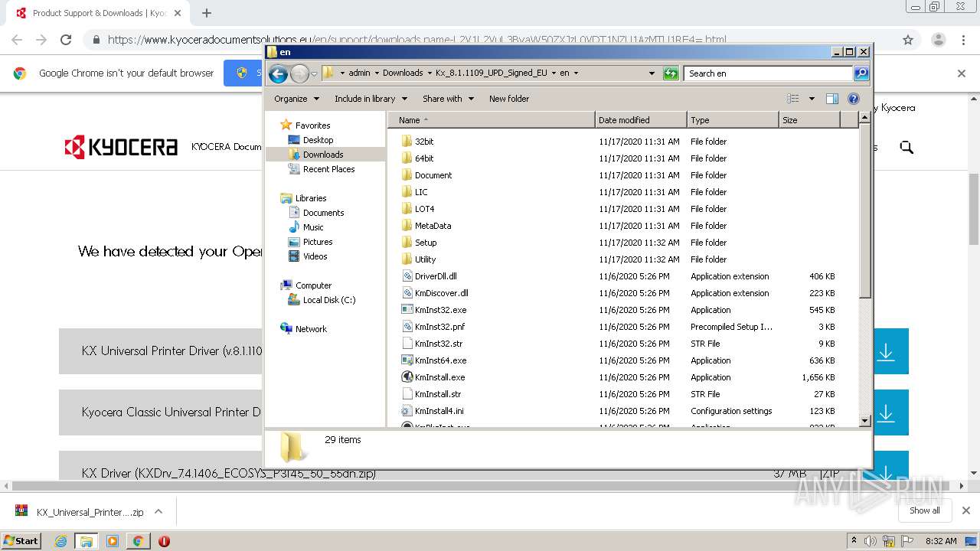Open Local Disk (C:)

329,300
